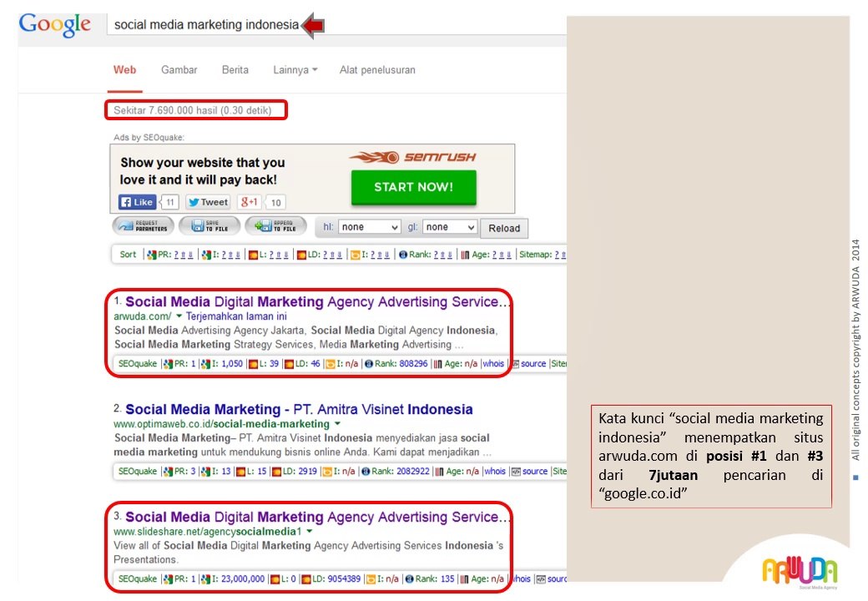
Task: Click LD: 2919 value
Action: 300,472
